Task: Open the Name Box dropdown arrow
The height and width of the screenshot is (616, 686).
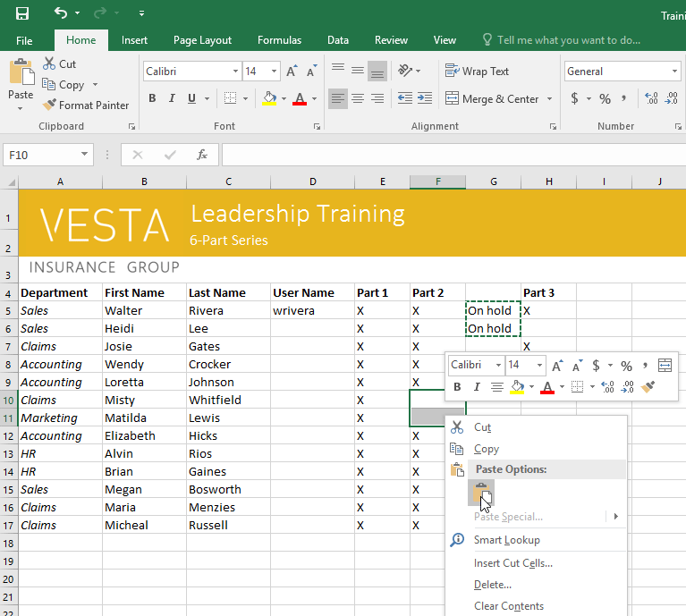Action: coord(84,155)
